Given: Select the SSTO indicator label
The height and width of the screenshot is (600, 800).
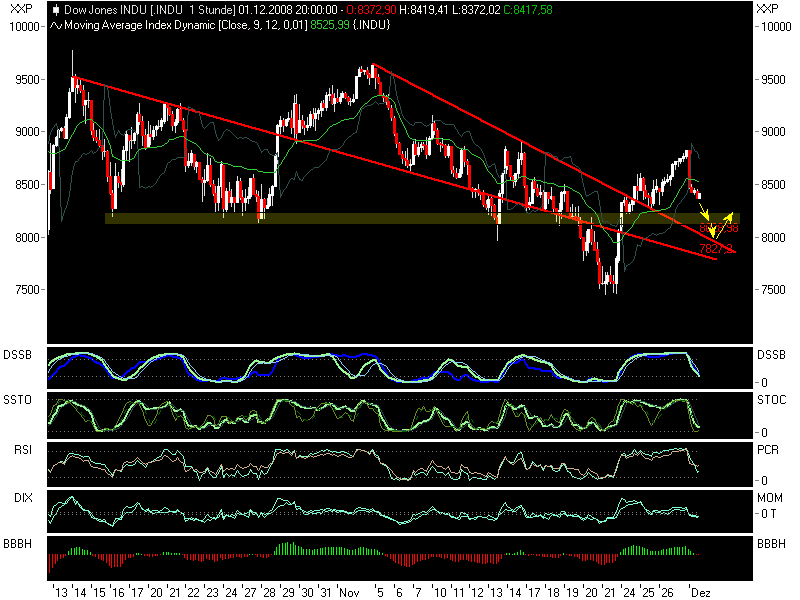Looking at the screenshot, I should pos(17,400).
